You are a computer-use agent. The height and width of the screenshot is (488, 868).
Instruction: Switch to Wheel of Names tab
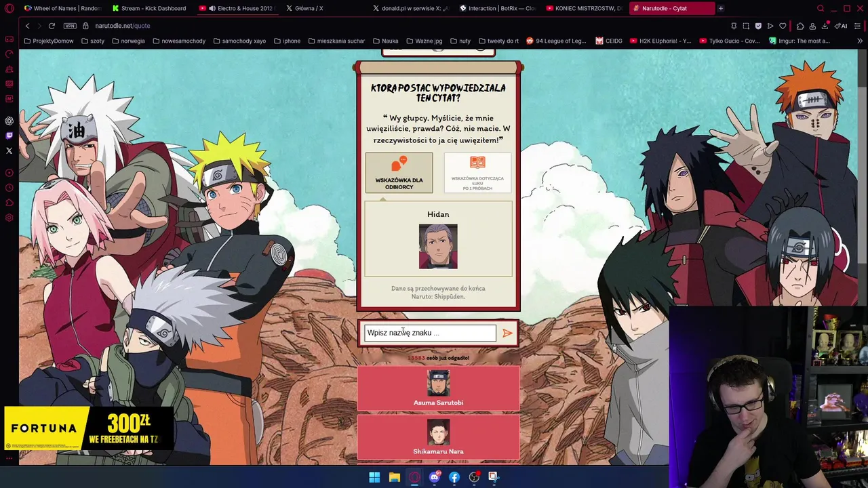pyautogui.click(x=62, y=8)
